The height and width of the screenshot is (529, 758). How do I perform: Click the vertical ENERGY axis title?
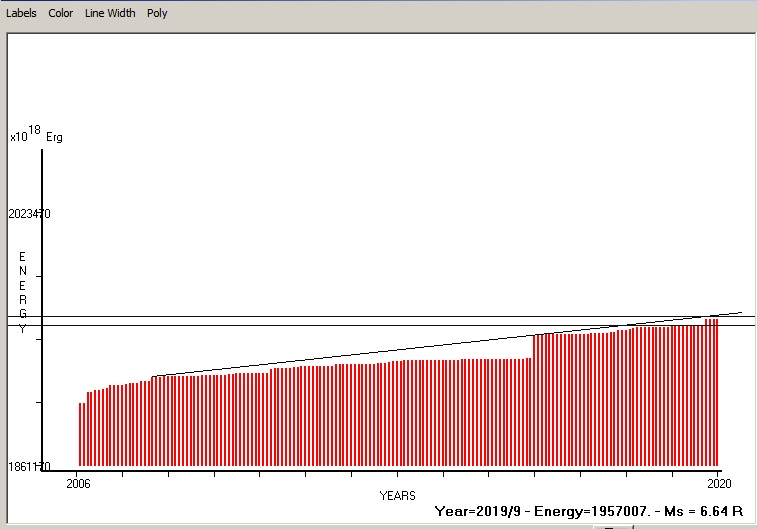point(22,292)
